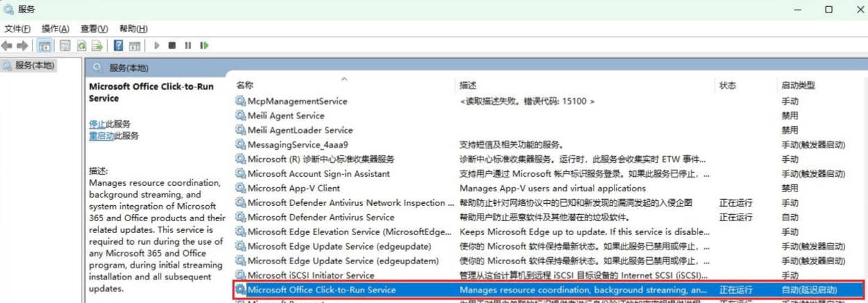Click the magnifier icon in the 服务(本地) pane header

[x=98, y=68]
